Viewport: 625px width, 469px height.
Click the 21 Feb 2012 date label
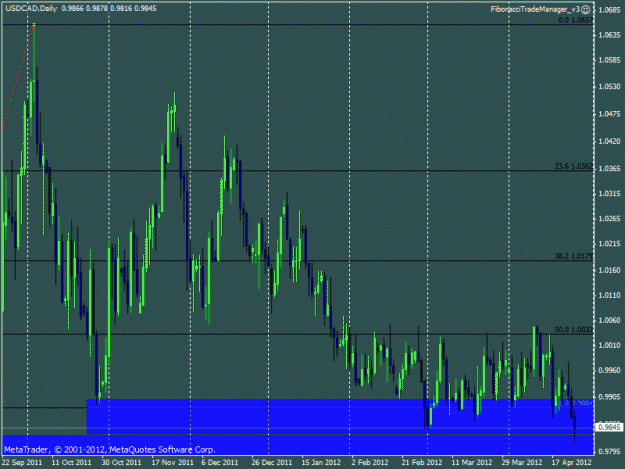coord(422,463)
